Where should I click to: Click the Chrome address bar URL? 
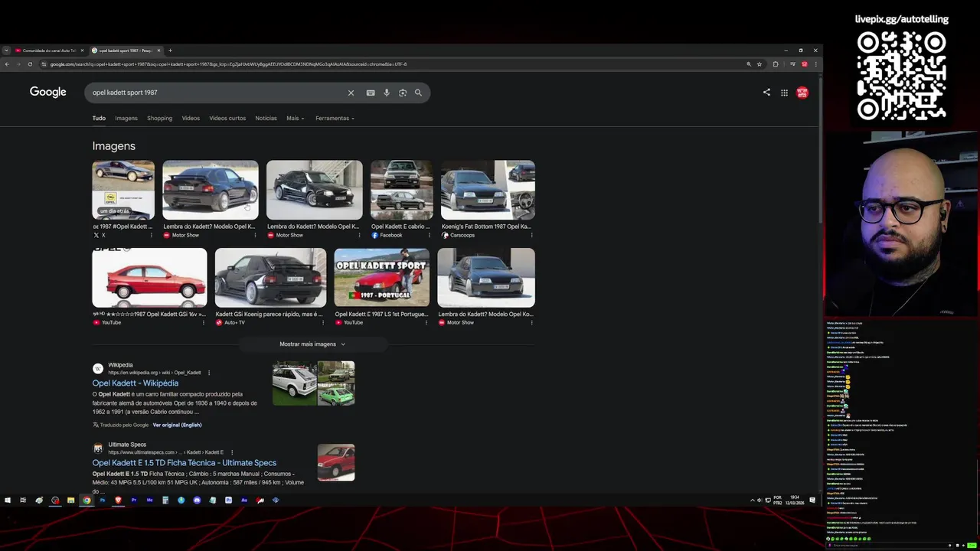point(230,64)
